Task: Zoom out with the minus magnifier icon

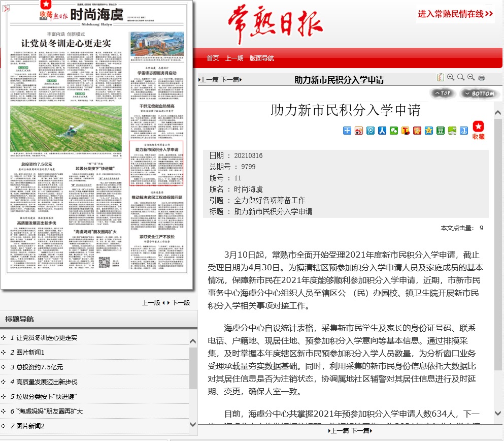Action: click(471, 77)
